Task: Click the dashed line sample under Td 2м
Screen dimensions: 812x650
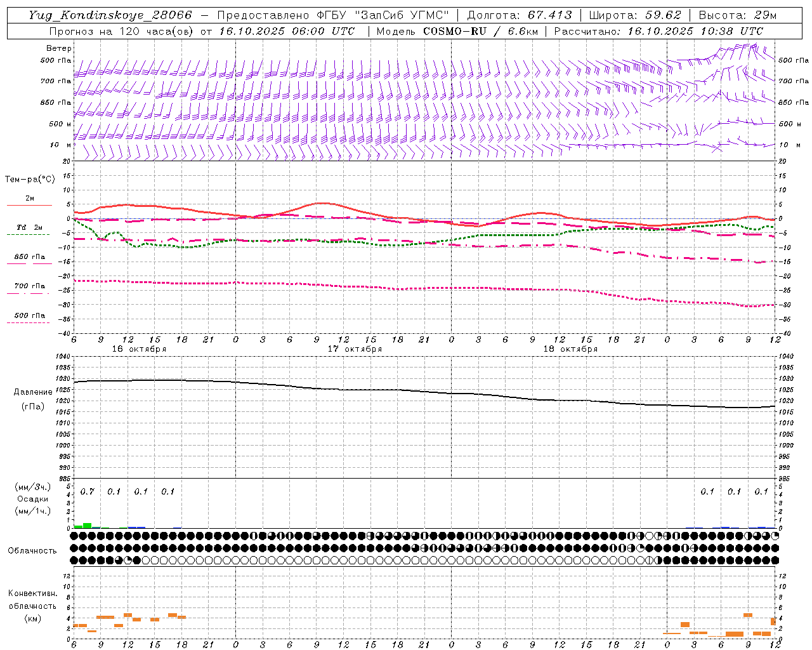Action: click(x=29, y=235)
